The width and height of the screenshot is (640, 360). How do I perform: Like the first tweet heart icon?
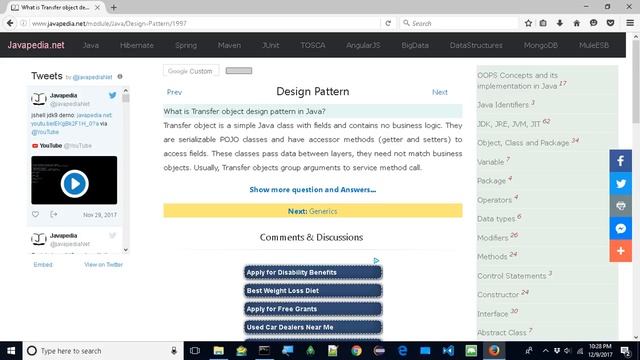pyautogui.click(x=36, y=214)
